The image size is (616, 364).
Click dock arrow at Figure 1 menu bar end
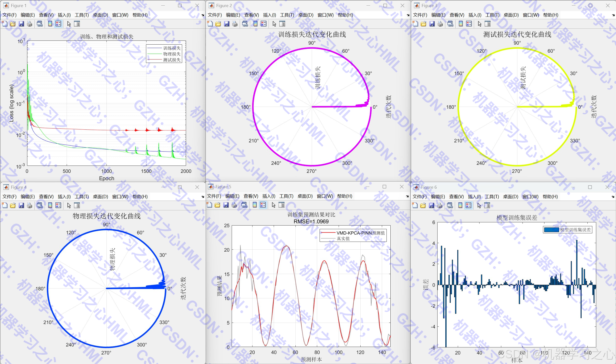pyautogui.click(x=203, y=15)
